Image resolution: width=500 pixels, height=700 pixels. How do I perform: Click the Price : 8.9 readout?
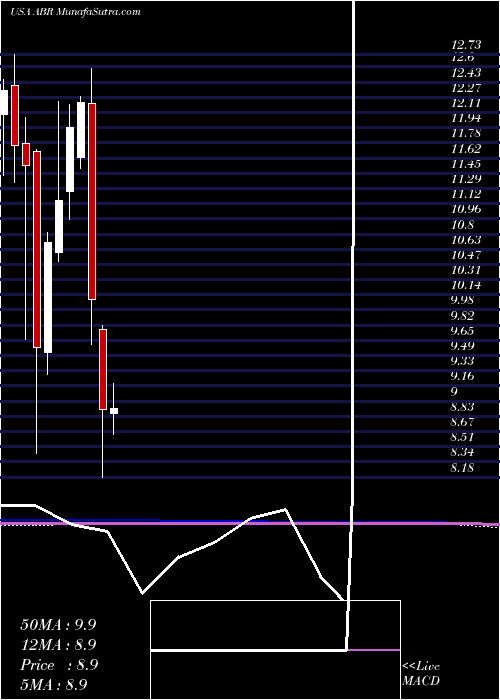pyautogui.click(x=59, y=665)
